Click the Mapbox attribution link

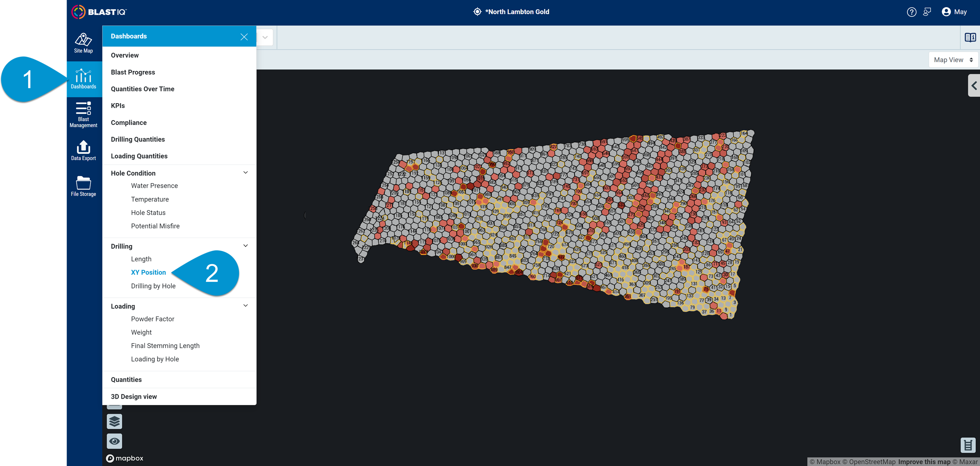[124, 458]
